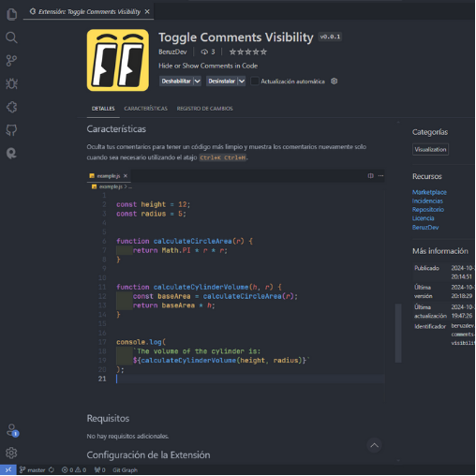The height and width of the screenshot is (476, 476).
Task: Click the master branch status item
Action: point(32,469)
